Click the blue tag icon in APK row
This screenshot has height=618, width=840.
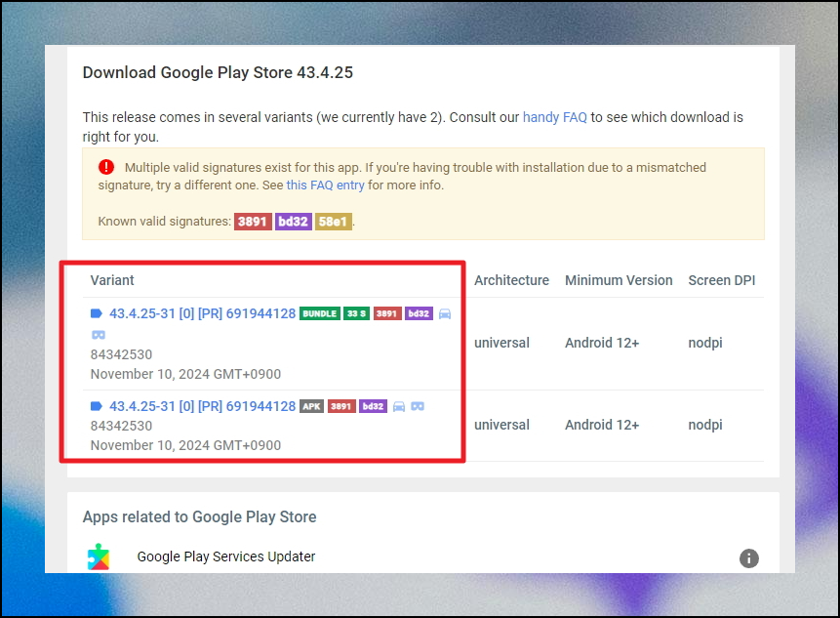click(97, 406)
